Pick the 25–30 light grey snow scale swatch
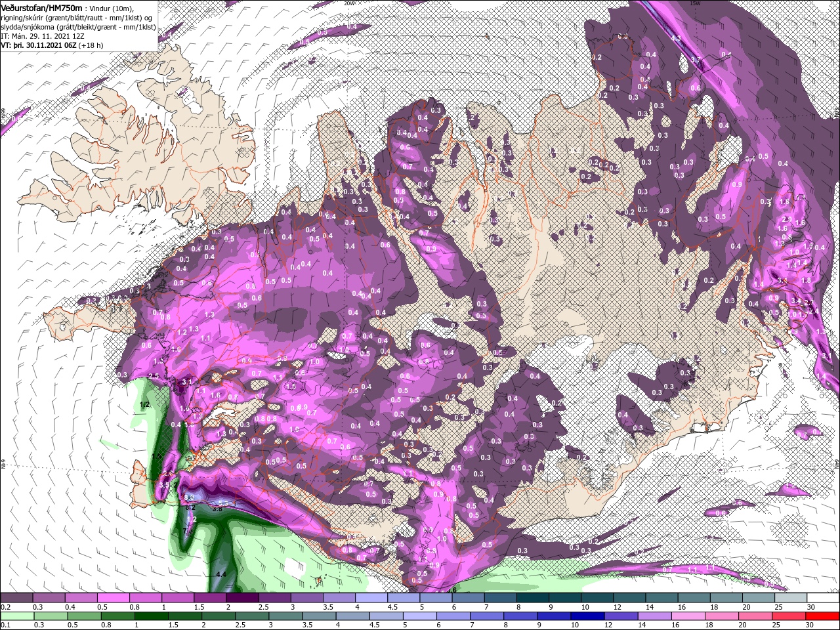The image size is (840, 630). click(791, 598)
